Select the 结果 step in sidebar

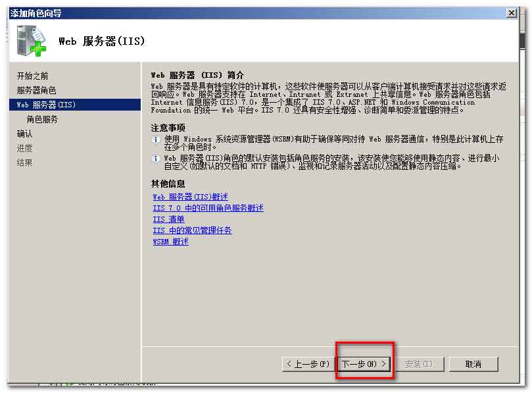coord(25,163)
